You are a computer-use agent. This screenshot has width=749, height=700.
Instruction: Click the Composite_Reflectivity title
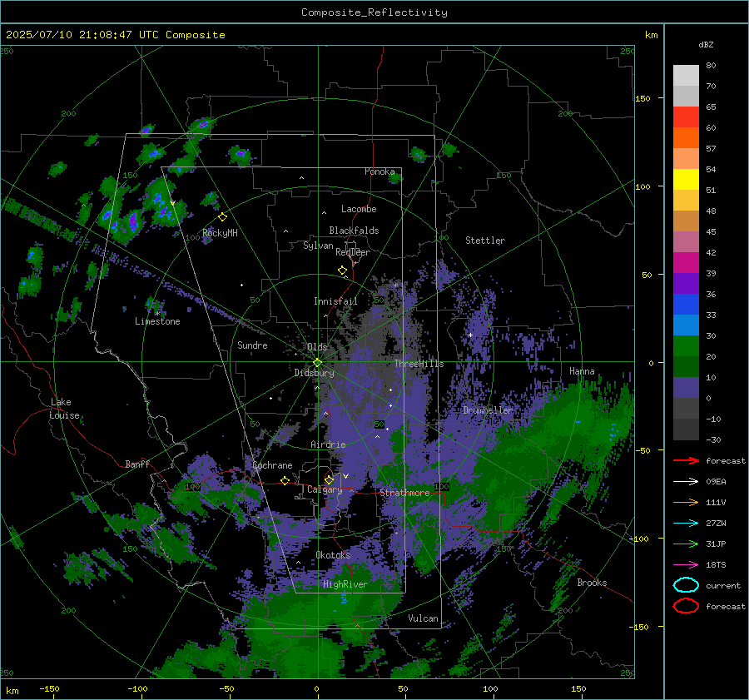pos(374,12)
